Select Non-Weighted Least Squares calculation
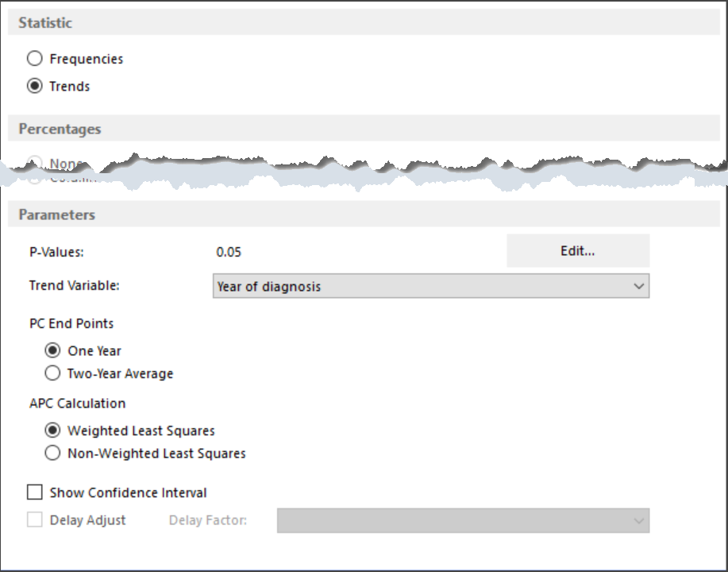Screen dimensions: 728x572 point(52,453)
